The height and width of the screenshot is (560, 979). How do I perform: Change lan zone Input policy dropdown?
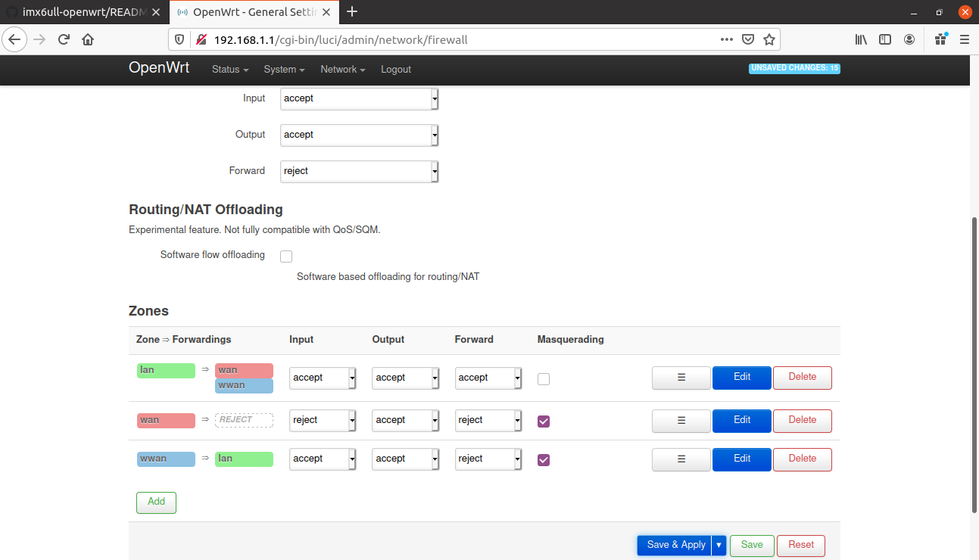coord(323,378)
